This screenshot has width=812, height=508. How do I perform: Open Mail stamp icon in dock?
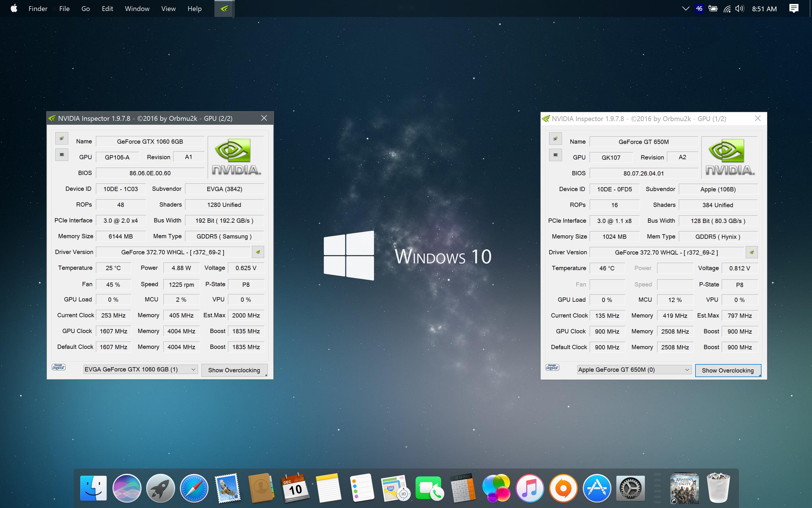tap(228, 488)
